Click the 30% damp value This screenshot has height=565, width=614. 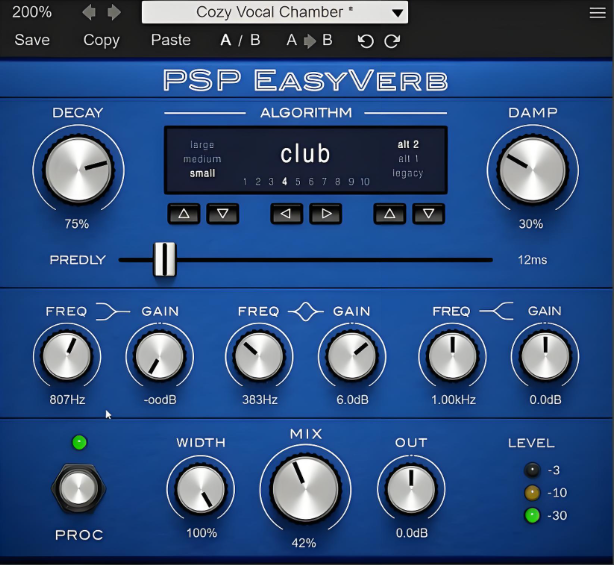531,224
